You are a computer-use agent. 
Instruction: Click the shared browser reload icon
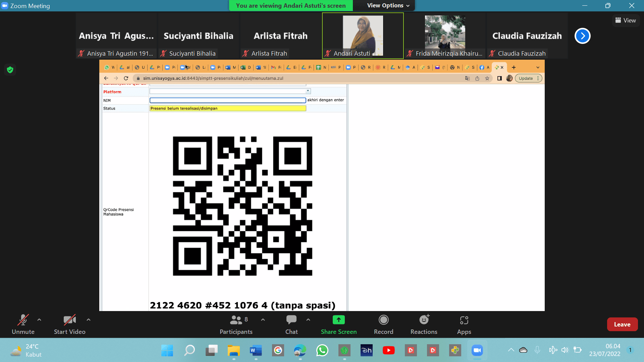coord(126,78)
